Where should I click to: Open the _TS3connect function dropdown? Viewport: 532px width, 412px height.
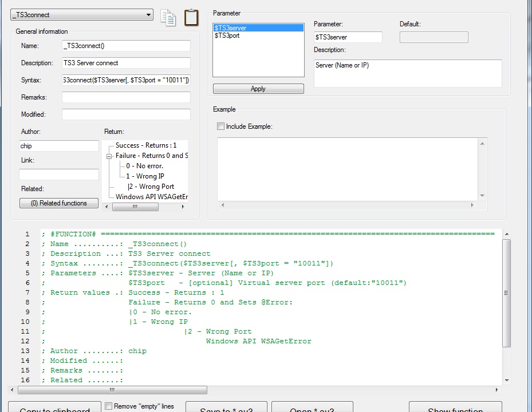(148, 15)
